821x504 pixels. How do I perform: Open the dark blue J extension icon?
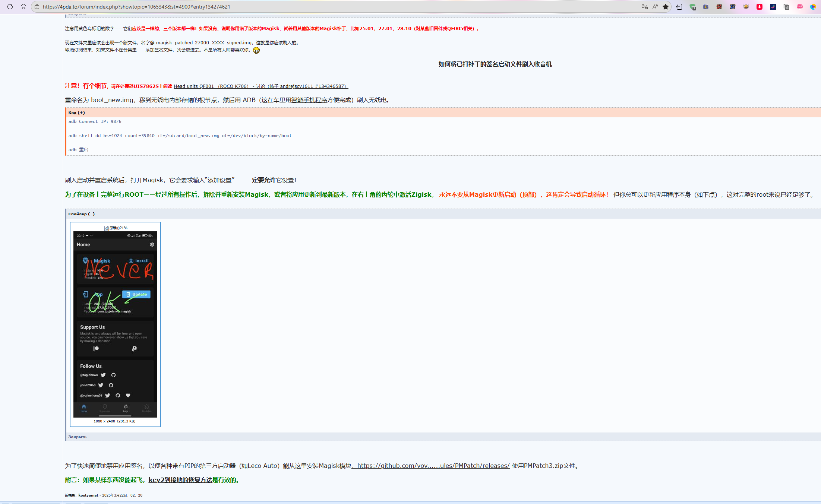[x=773, y=7]
